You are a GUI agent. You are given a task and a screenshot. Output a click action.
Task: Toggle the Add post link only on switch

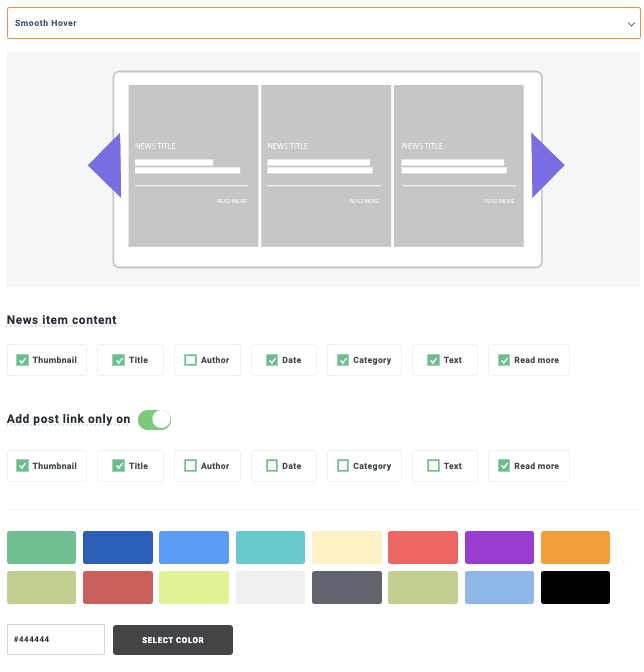coord(154,419)
